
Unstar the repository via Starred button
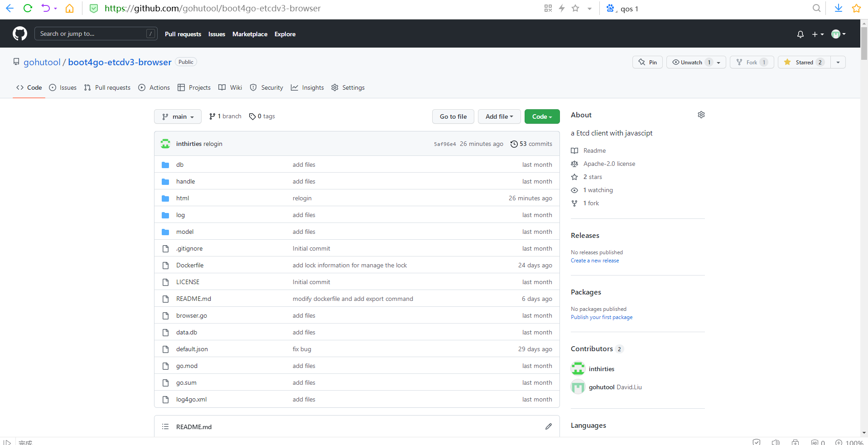tap(802, 62)
